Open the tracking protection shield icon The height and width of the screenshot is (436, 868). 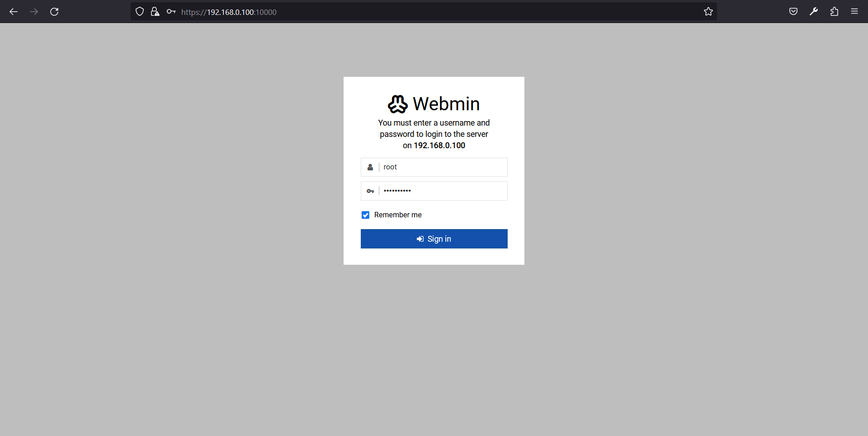[x=140, y=12]
